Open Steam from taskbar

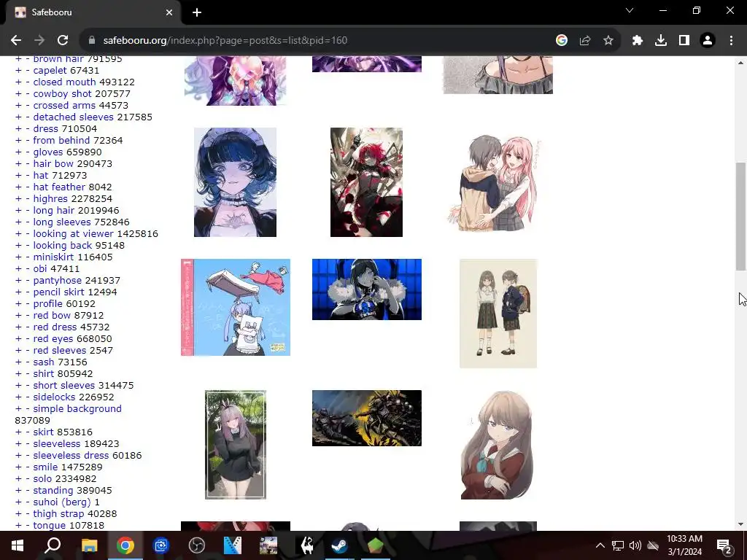pos(340,545)
